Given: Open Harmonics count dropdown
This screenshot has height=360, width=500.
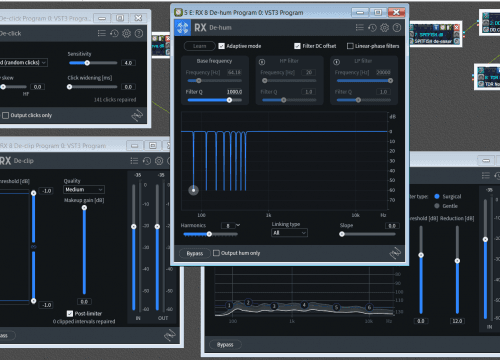Looking at the screenshot, I should tap(238, 226).
